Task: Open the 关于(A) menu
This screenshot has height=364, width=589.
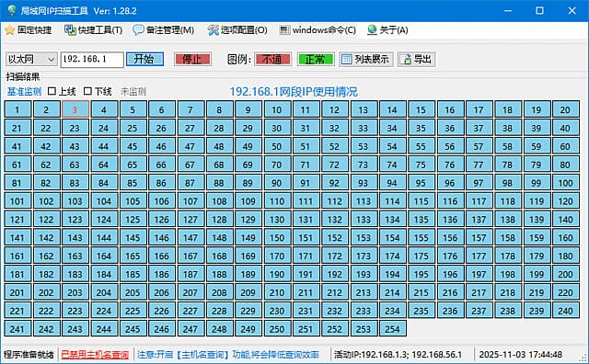Action: pyautogui.click(x=387, y=30)
